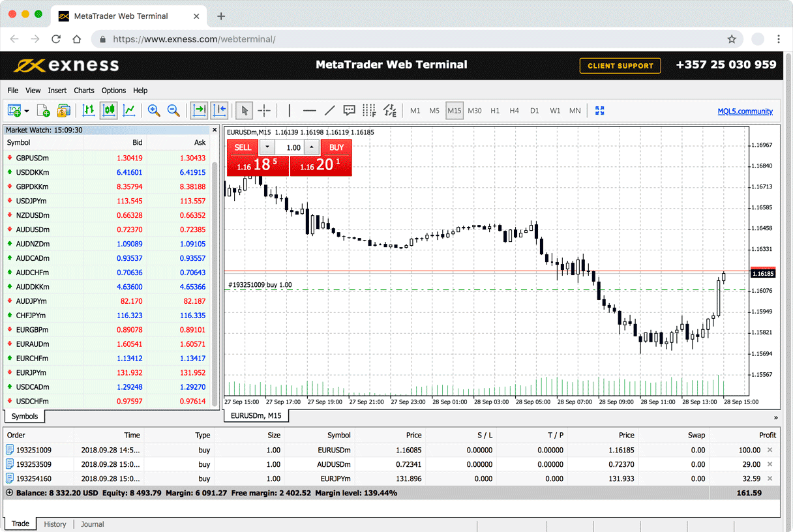Open the MQL5.community link
The image size is (793, 532).
[x=745, y=111]
